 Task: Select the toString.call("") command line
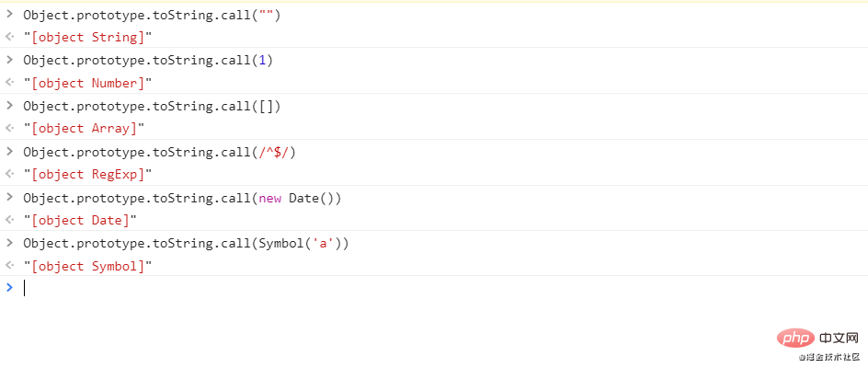pos(152,15)
